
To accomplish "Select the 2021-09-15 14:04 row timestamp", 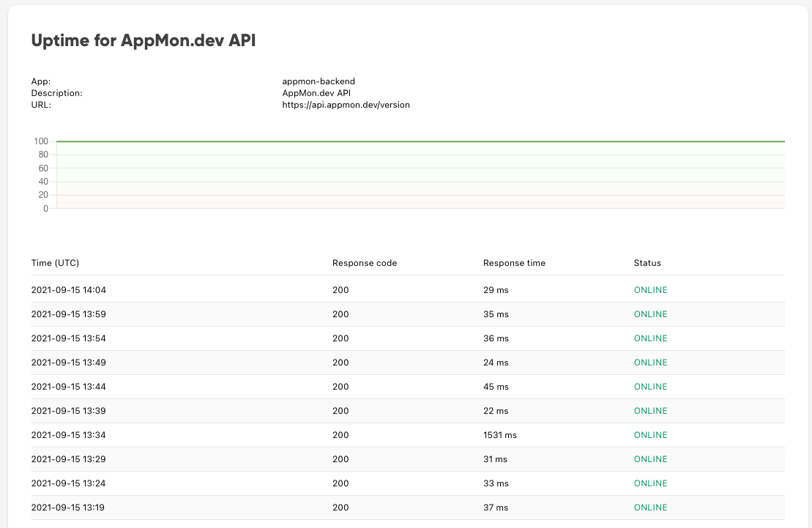I will pos(68,290).
